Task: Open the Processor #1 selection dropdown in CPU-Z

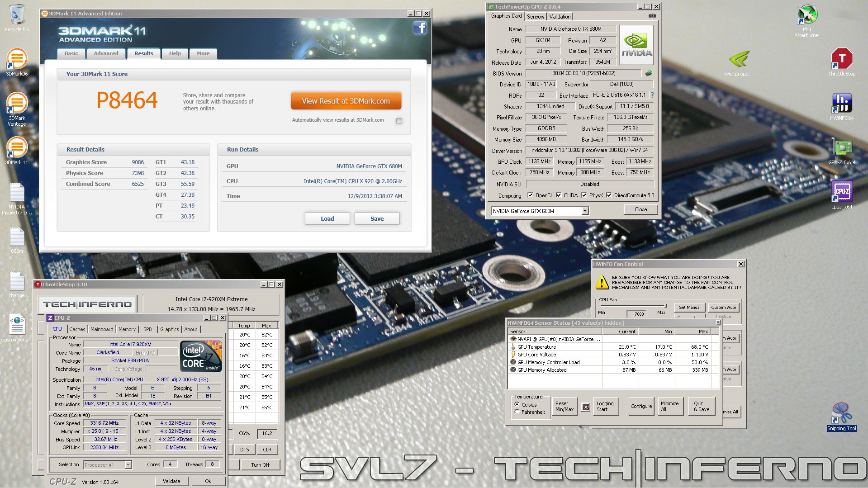Action: [128, 465]
